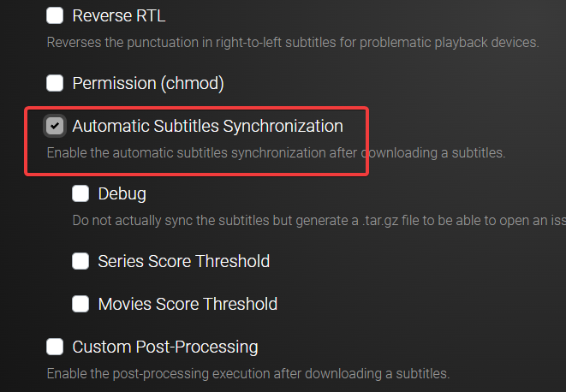
Task: Click the Debug label text
Action: 122,194
